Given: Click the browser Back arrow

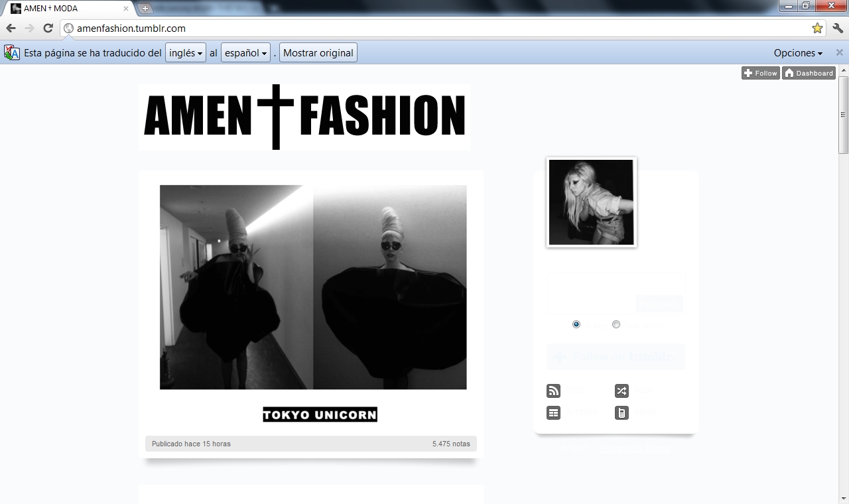Looking at the screenshot, I should coord(11,29).
